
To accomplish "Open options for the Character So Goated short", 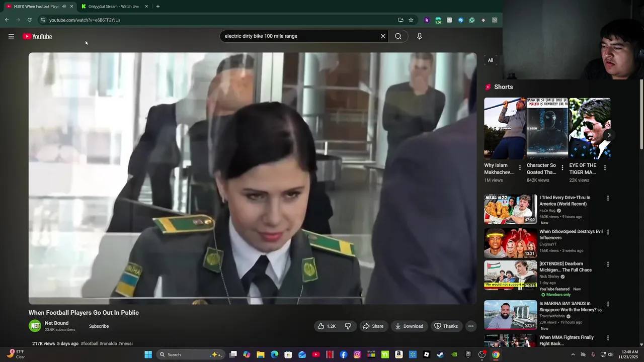I will [x=562, y=168].
